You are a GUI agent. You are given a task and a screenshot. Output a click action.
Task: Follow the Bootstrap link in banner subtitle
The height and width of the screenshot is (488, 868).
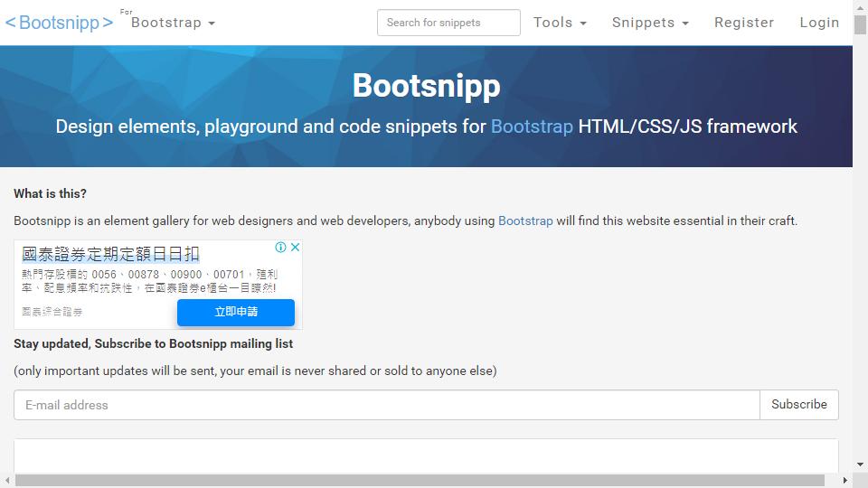[x=532, y=127]
